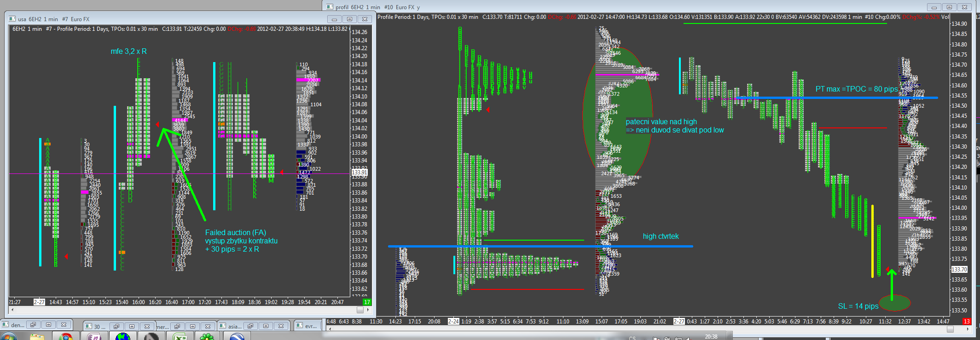This screenshot has height=340, width=980.
Task: Maximize the minimized '30 ...' chart window
Action: (132, 326)
